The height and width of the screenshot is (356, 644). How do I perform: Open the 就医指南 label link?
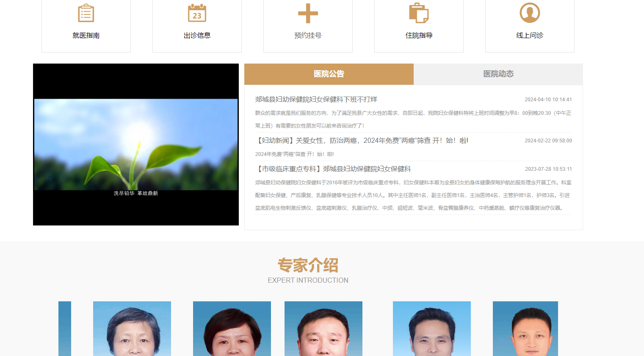point(86,36)
